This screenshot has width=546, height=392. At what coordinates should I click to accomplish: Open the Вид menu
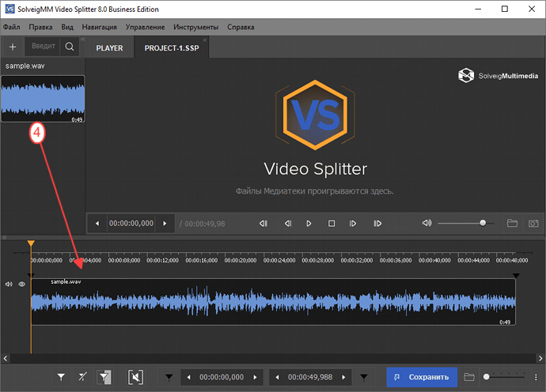tap(67, 27)
